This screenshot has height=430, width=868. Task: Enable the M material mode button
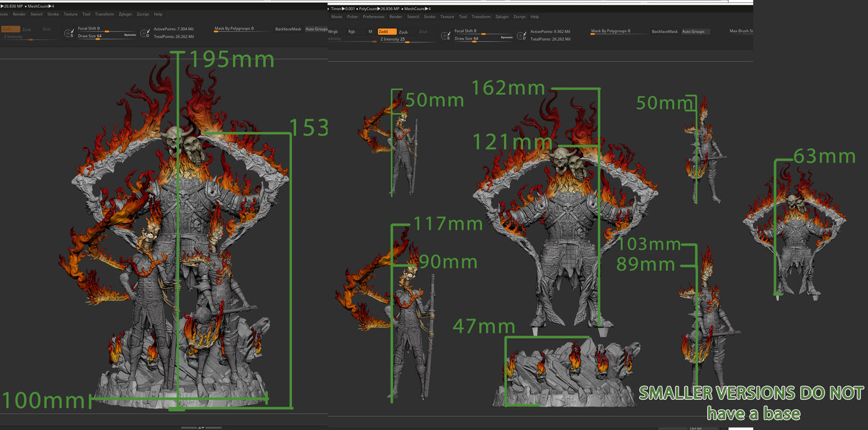click(370, 32)
